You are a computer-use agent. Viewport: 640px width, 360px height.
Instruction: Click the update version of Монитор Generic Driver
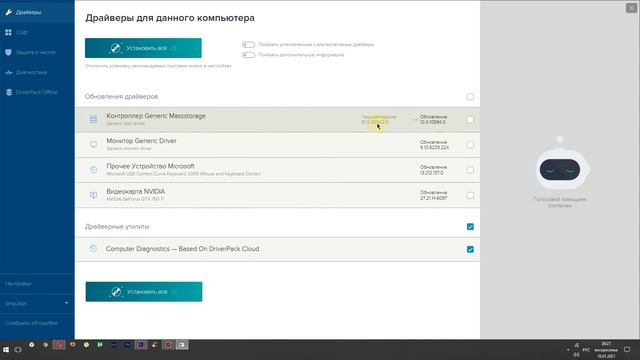(x=434, y=145)
